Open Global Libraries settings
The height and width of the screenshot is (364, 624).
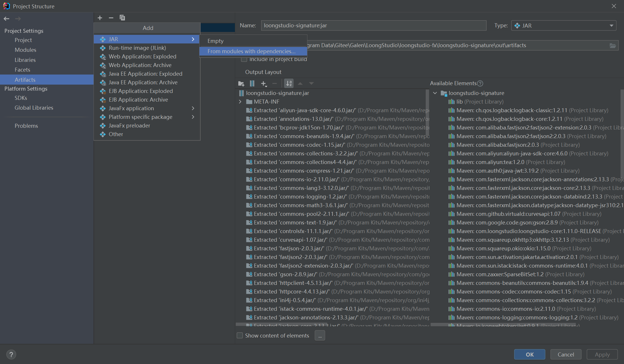pos(34,108)
